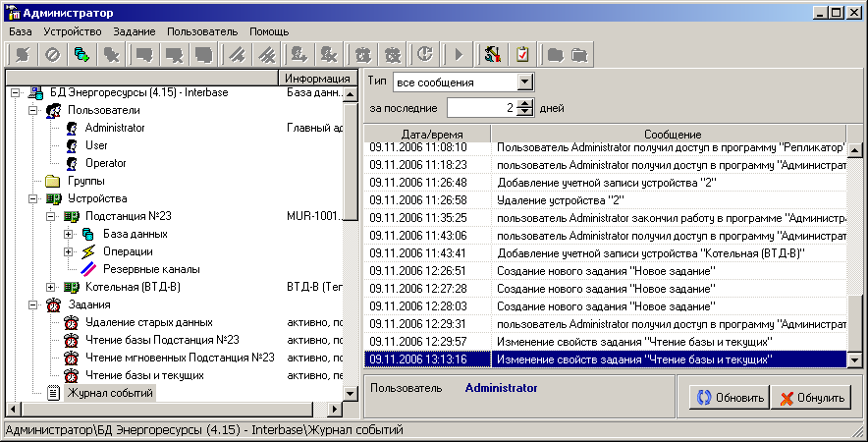Select the Чтение мгновенных Подстанция №23 task

[x=180, y=358]
